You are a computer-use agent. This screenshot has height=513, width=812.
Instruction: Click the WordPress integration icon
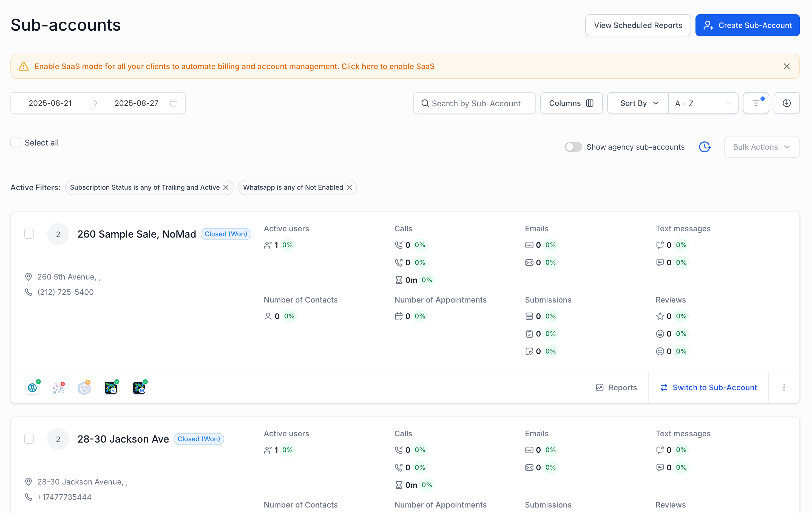(x=32, y=387)
